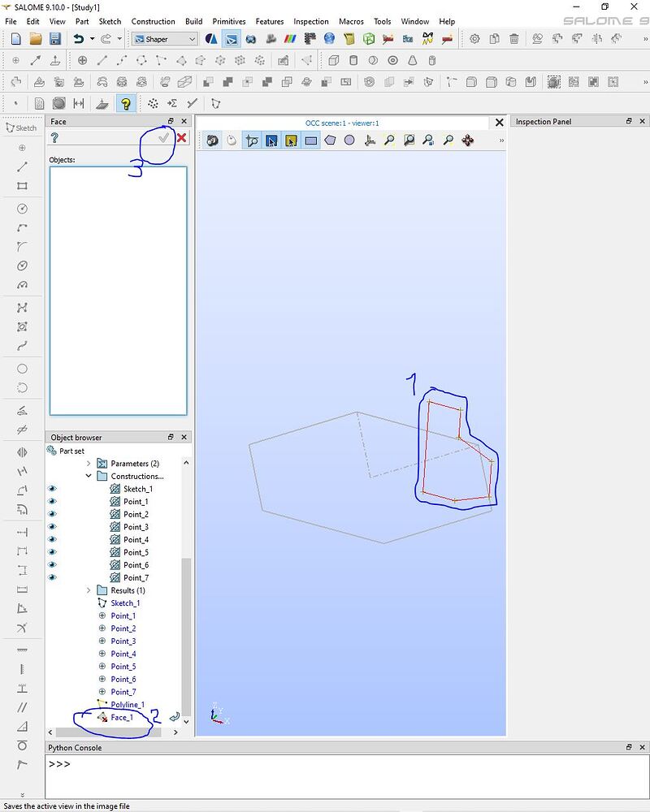Click the Undo arrow icon
Viewport: 650px width, 812px height.
(78, 39)
